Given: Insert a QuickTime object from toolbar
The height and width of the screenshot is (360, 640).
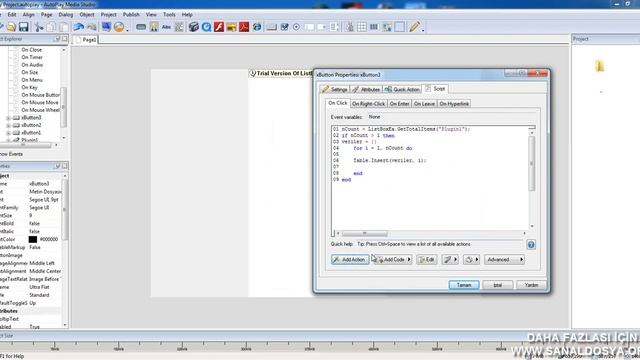Looking at the screenshot, I should pos(206,27).
